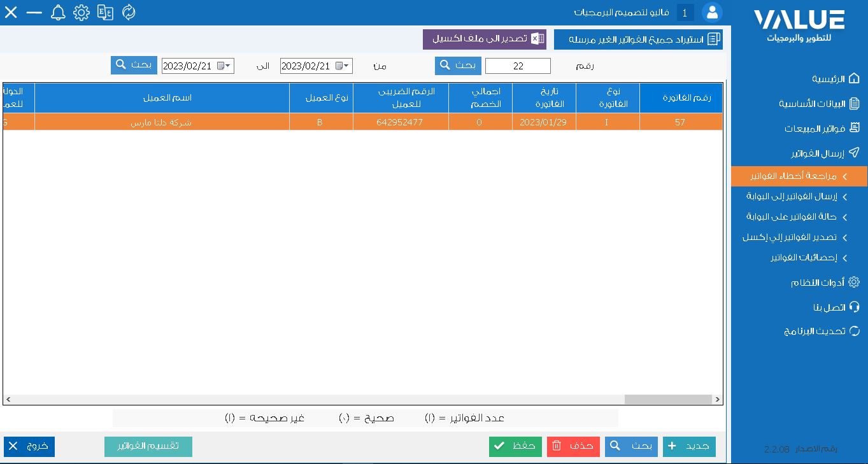Click the بحث button next to number field
The image size is (868, 464).
tap(458, 66)
